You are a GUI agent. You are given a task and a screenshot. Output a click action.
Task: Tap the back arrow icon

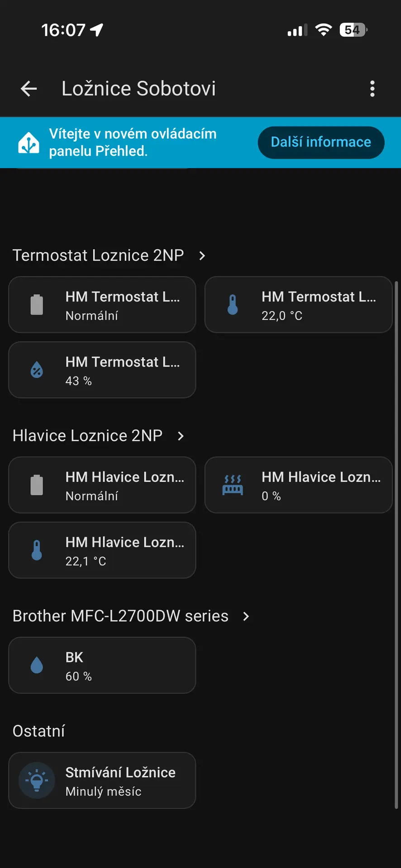pyautogui.click(x=29, y=89)
